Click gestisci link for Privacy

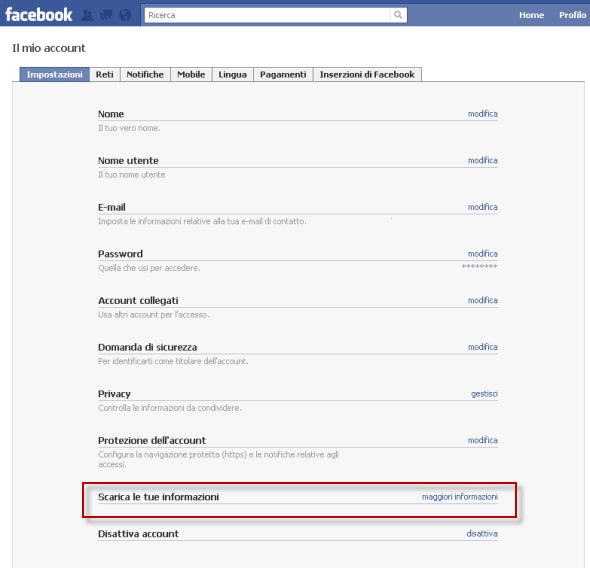point(484,393)
